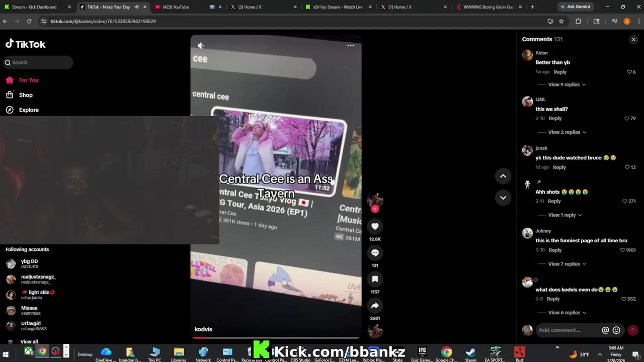Insert a mention with the @ icon

[x=605, y=330]
